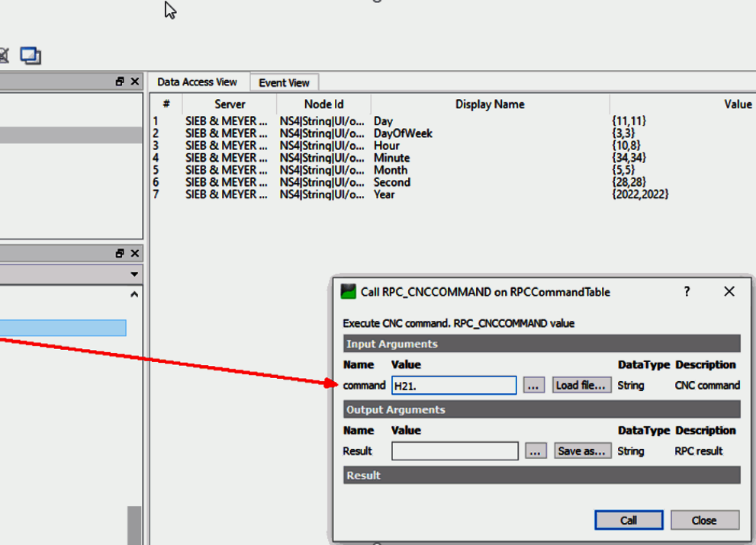Image resolution: width=756 pixels, height=545 pixels.
Task: Click the Save as... button
Action: 582,451
